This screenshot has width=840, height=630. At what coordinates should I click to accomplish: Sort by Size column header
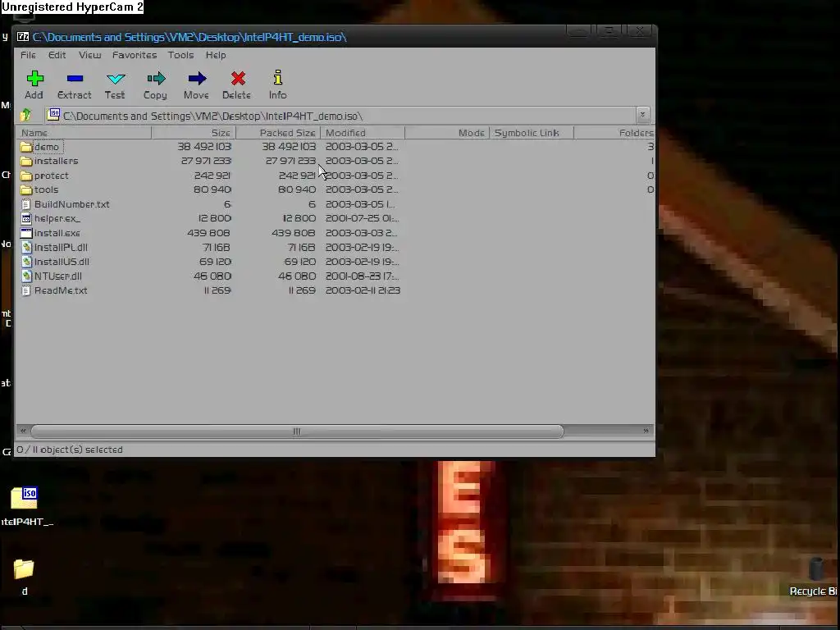194,133
